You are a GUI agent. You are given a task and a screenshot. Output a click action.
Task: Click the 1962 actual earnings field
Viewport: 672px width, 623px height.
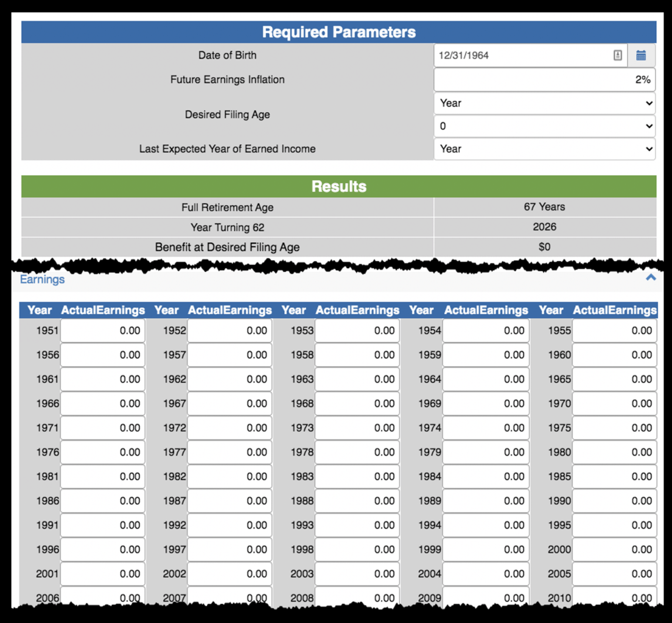[x=229, y=380]
